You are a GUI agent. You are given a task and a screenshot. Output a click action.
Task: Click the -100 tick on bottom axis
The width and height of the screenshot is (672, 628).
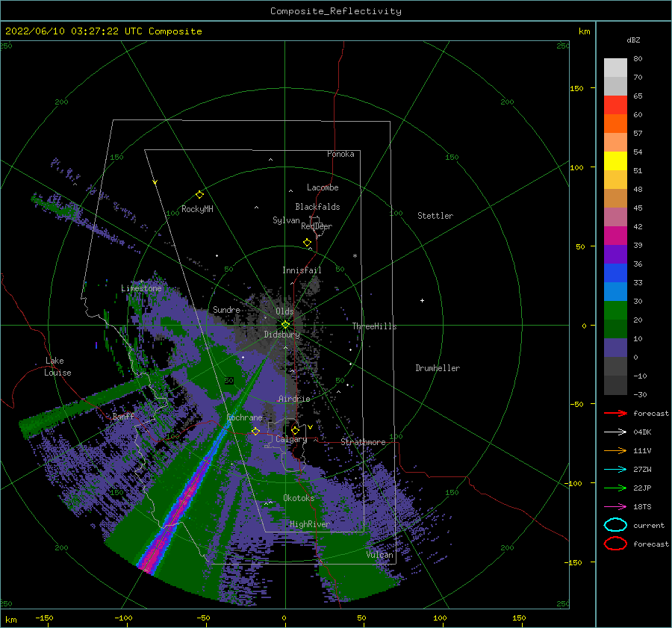[123, 618]
